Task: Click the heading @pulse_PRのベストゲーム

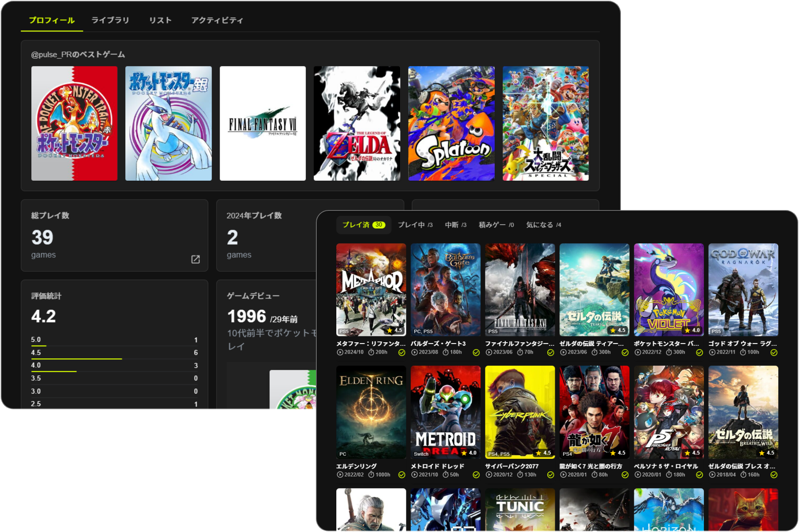Action: click(78, 54)
